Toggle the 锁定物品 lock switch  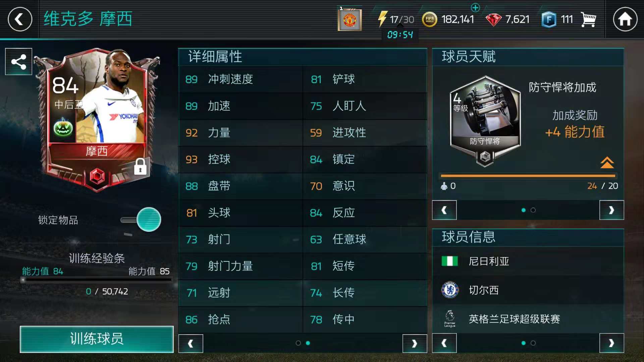click(x=141, y=220)
